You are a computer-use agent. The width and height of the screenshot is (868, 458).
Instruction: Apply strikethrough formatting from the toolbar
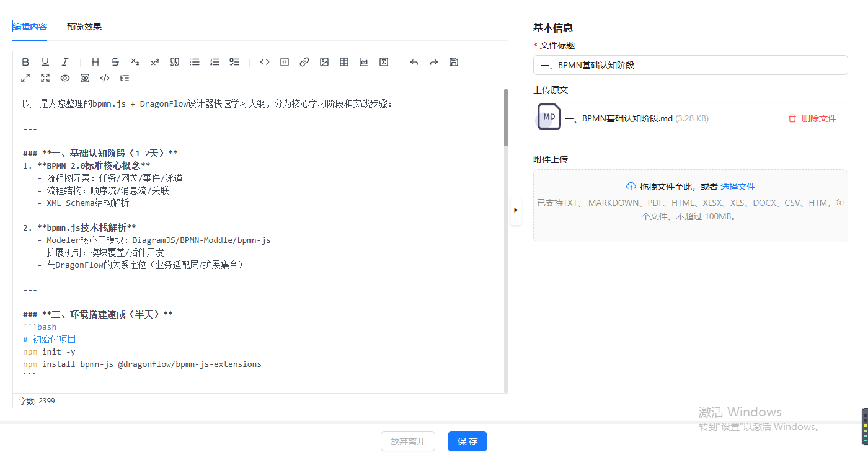pos(115,62)
